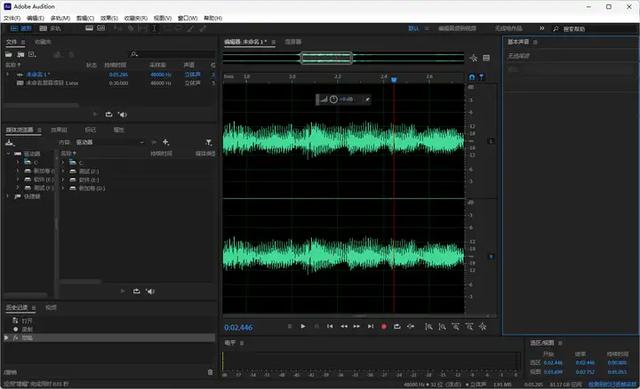Toggle loop preview in Media Browser footer
640x389 pixels.
pyautogui.click(x=136, y=291)
